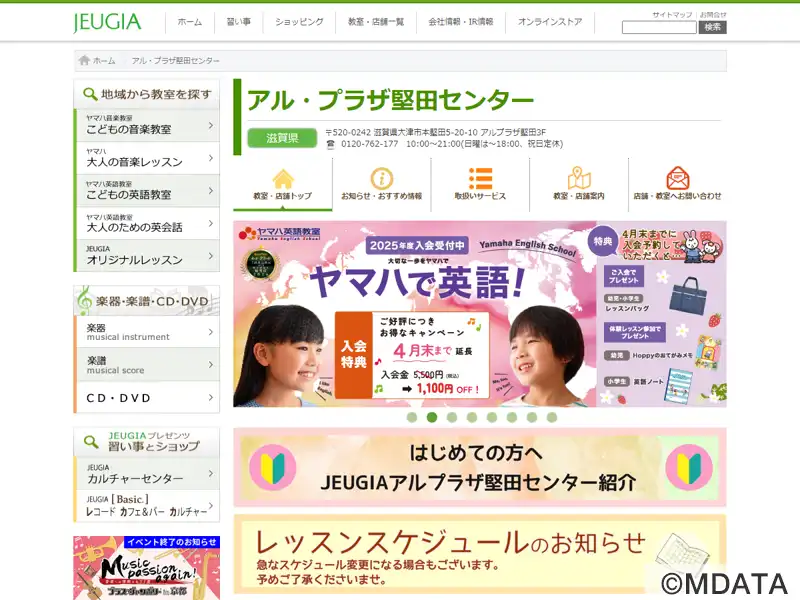Image resolution: width=800 pixels, height=600 pixels.
Task: Click the home icon in the breadcrumb
Action: click(84, 60)
